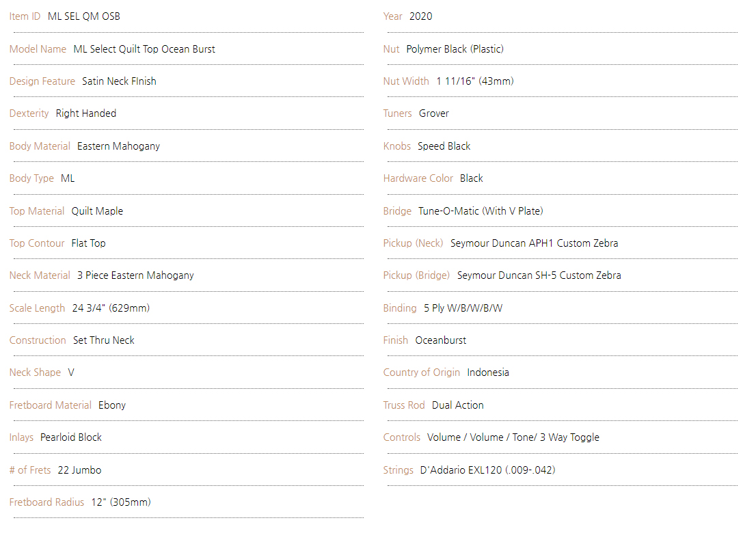
Task: Click the Fretboard Material label
Action: 50,405
